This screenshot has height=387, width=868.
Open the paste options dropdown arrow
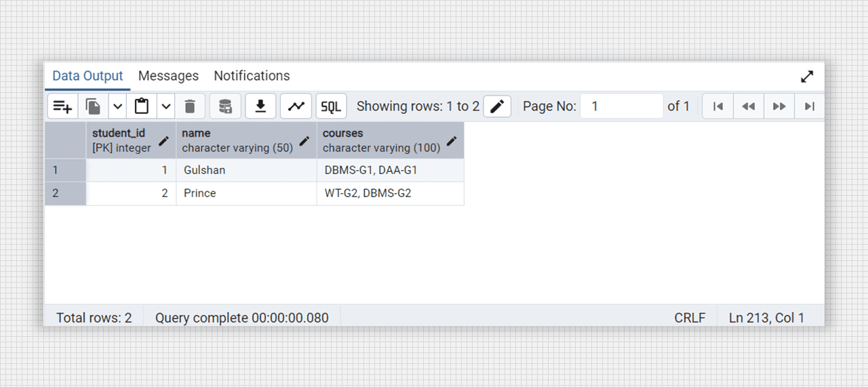tap(166, 106)
